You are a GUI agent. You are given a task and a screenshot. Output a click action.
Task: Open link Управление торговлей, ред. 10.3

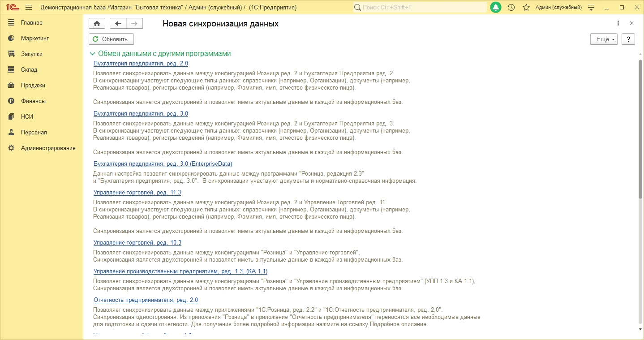[137, 243]
